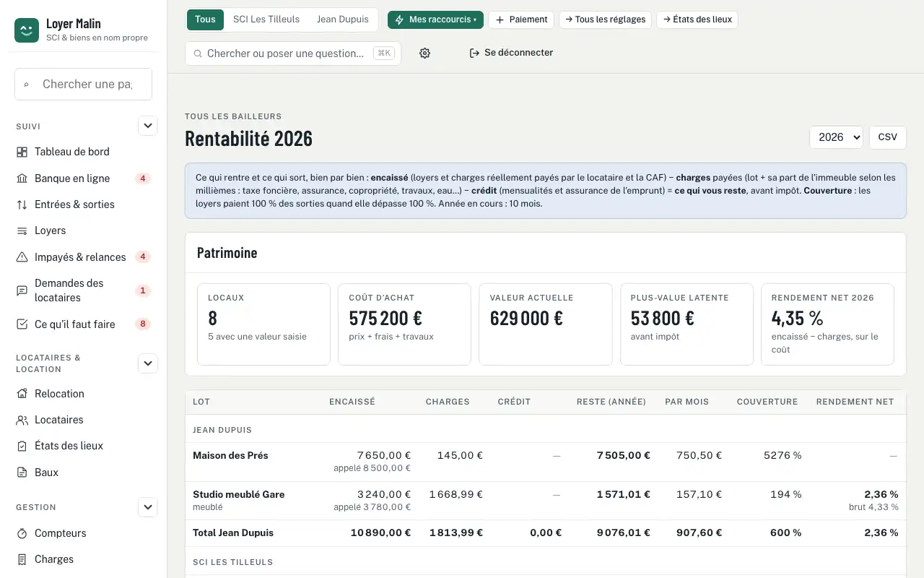924x578 pixels.
Task: Switch to the Jean Dupuis tab
Action: coord(343,20)
